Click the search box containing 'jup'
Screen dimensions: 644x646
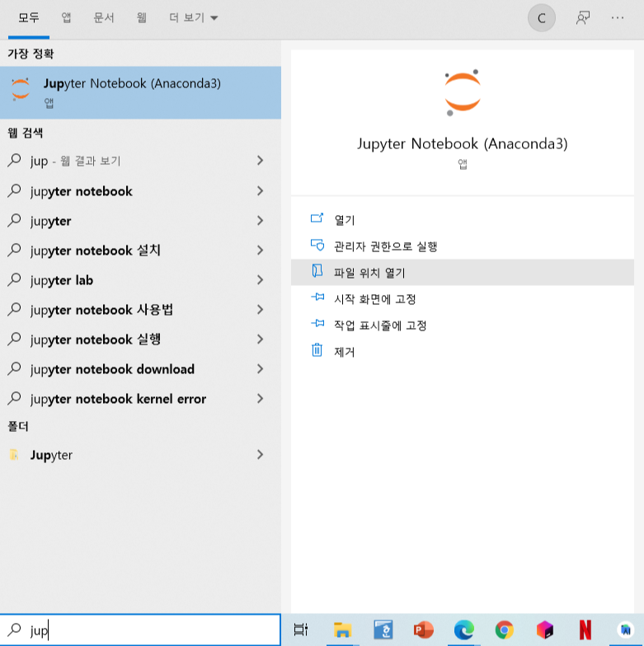point(140,630)
